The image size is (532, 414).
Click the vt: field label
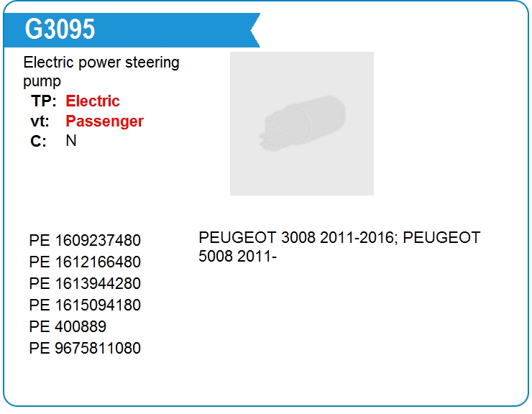(40, 121)
